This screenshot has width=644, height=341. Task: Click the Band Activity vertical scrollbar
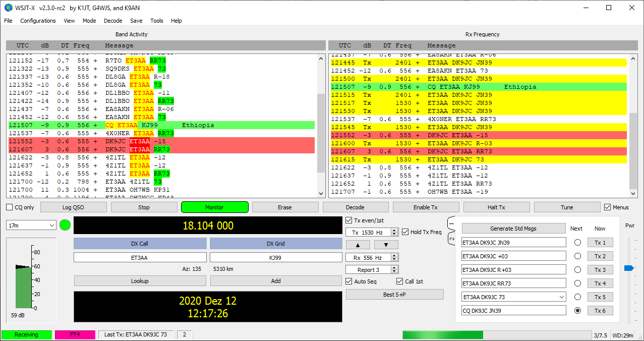(322, 126)
